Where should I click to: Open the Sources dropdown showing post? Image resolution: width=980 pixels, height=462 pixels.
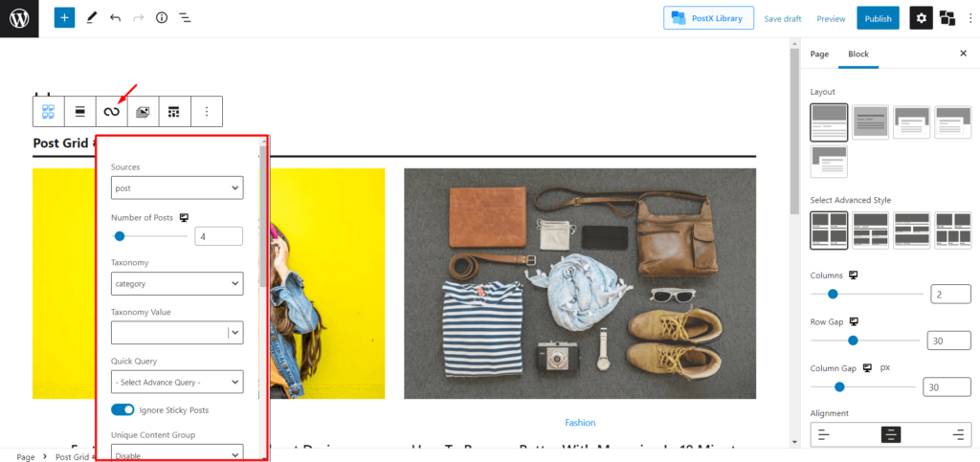(177, 187)
